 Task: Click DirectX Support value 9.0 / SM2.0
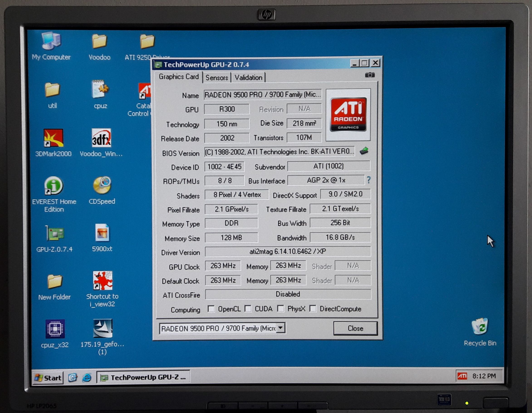(346, 194)
